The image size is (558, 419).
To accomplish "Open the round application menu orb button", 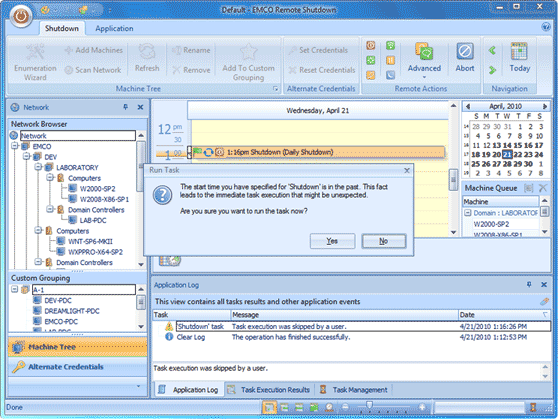I will tap(21, 16).
